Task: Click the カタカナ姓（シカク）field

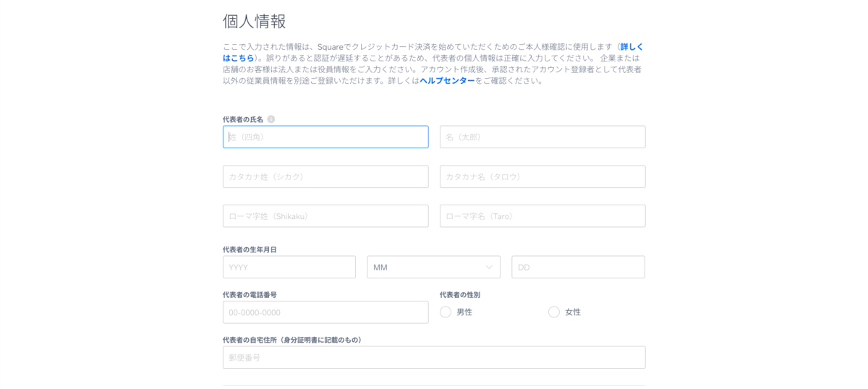Action: click(325, 176)
